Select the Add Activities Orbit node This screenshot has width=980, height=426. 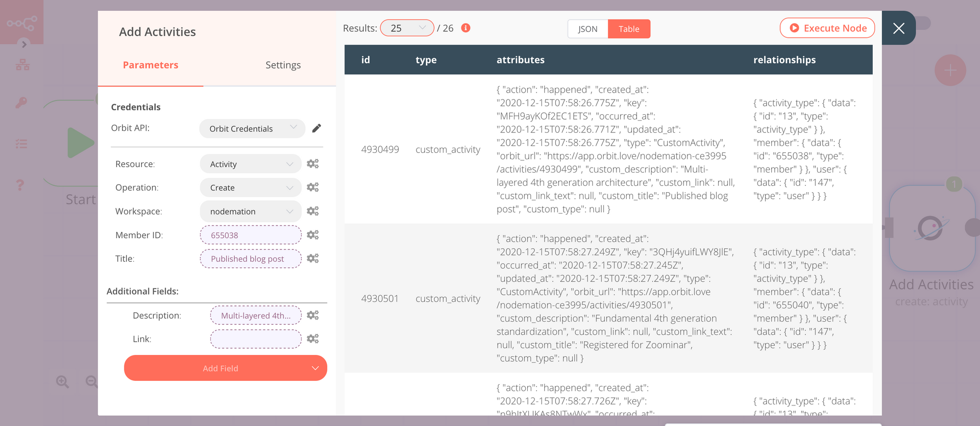click(932, 228)
